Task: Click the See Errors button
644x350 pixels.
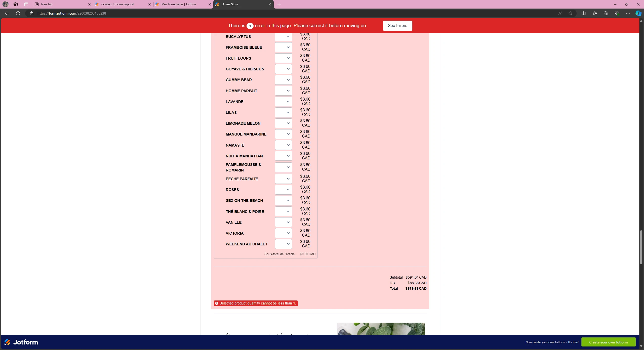Action: [x=397, y=25]
